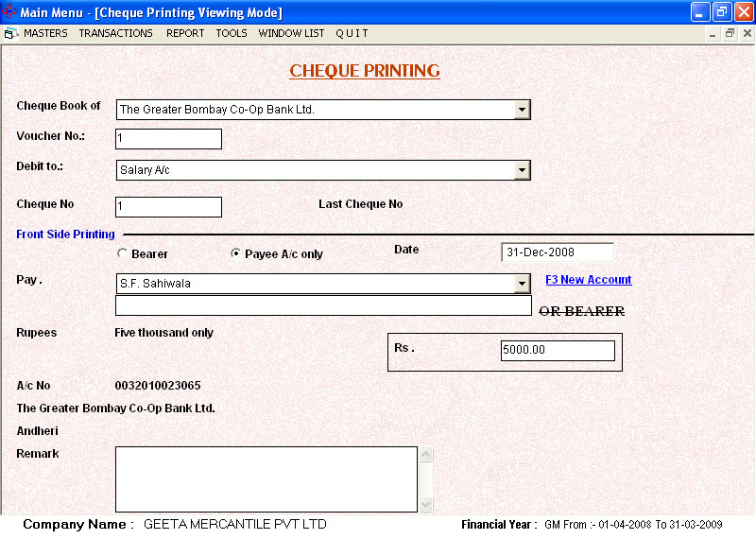Click the Five thousand only amount text
The image size is (756, 539).
[x=163, y=333]
